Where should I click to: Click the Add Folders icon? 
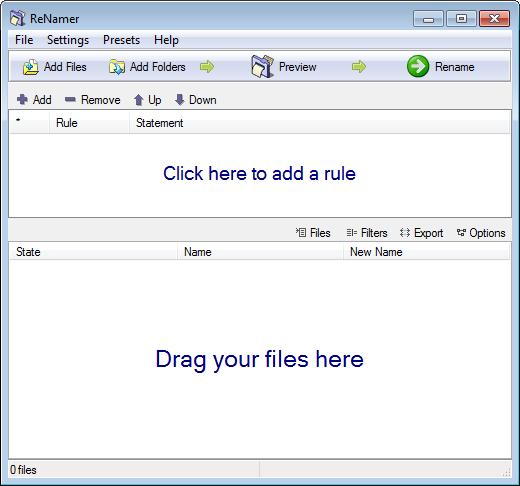[117, 67]
